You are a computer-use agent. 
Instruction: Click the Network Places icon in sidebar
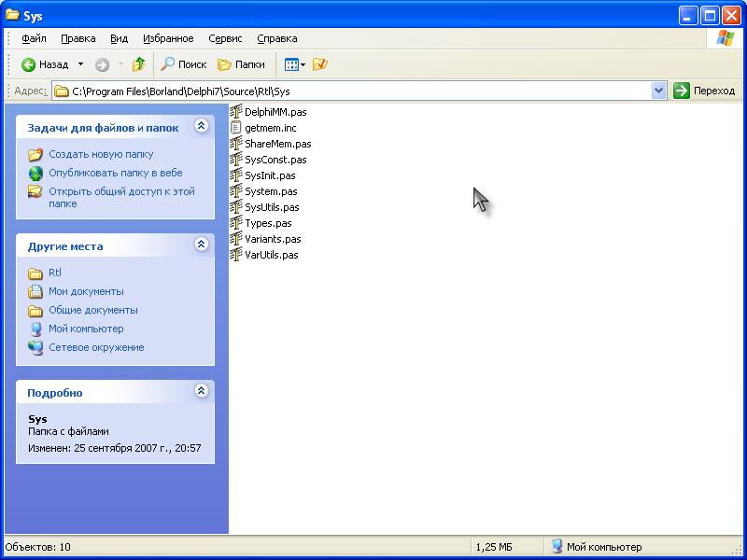click(35, 347)
